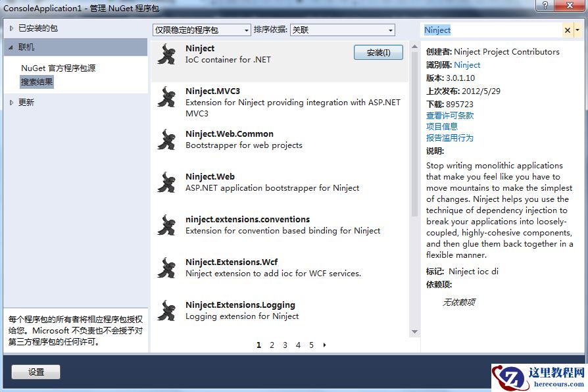Image resolution: width=588 pixels, height=392 pixels.
Task: Click in the Ninject search field
Action: (x=491, y=30)
